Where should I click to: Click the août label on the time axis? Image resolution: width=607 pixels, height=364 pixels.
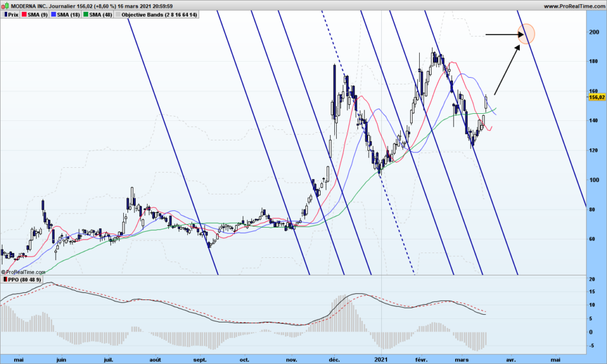(x=155, y=360)
